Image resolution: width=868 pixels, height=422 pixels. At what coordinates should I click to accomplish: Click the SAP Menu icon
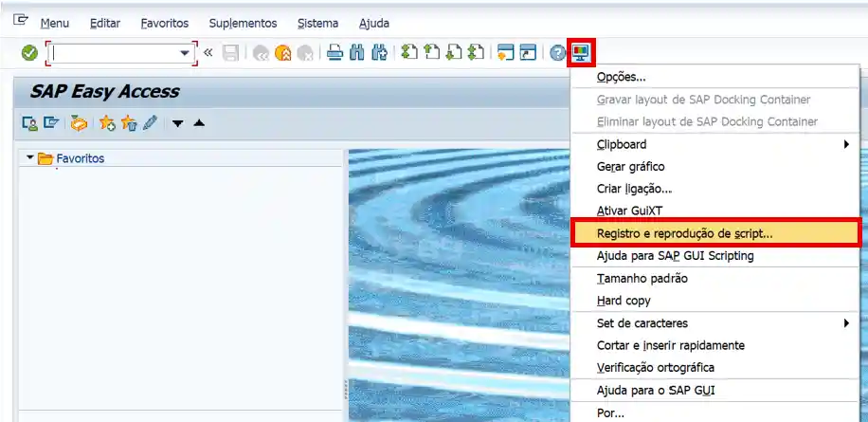point(51,123)
